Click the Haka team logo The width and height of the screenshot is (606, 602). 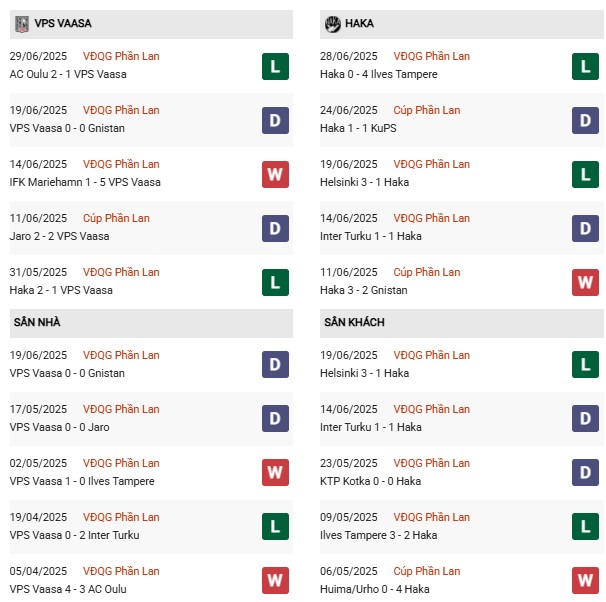(332, 24)
